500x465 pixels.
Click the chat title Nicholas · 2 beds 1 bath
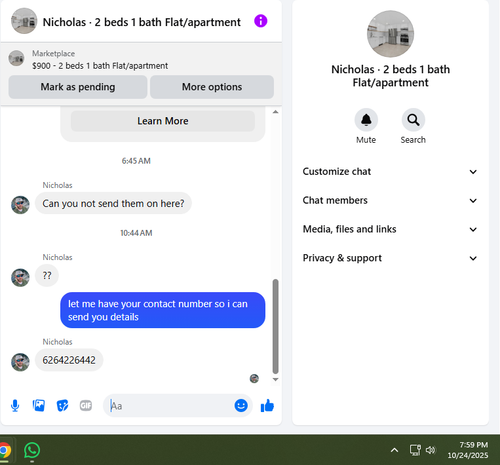click(142, 22)
